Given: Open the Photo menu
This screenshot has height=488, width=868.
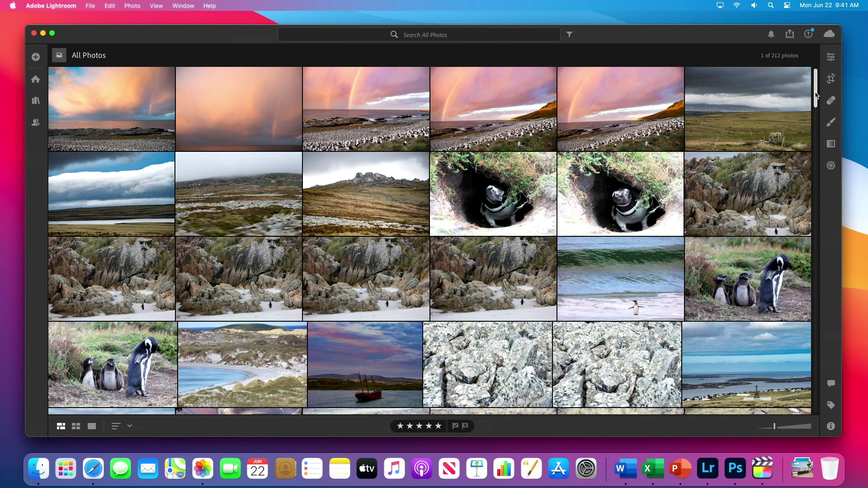Looking at the screenshot, I should tap(132, 5).
